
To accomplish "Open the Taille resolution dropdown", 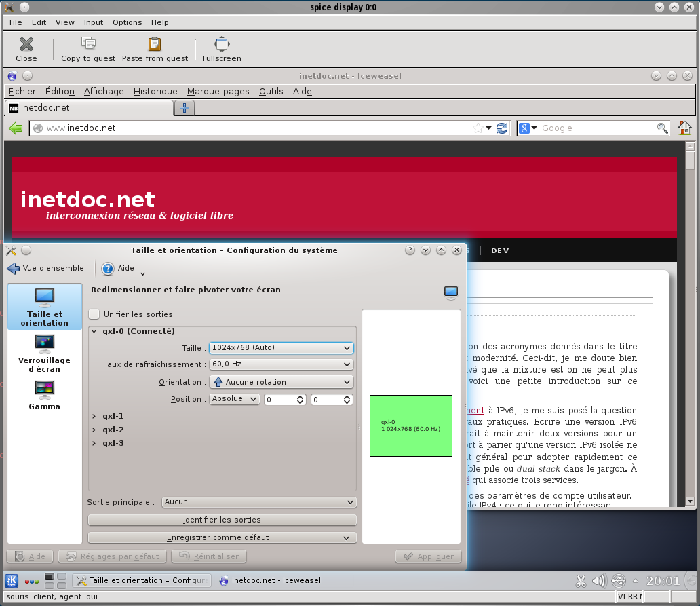I will [281, 347].
